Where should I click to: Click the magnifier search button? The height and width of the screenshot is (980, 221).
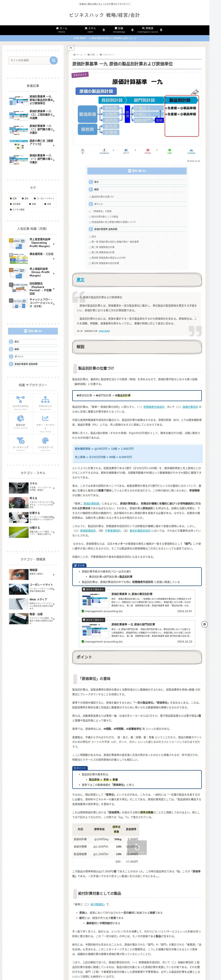coord(53,60)
